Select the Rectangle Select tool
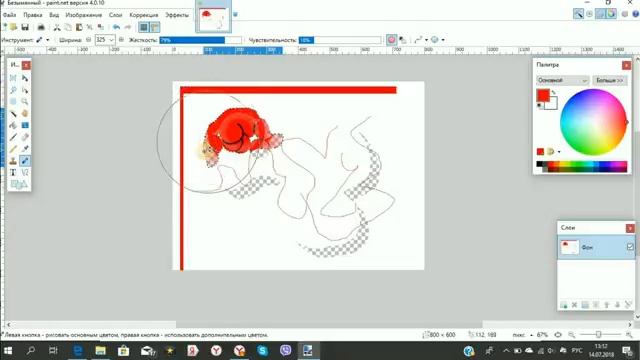 (13, 78)
